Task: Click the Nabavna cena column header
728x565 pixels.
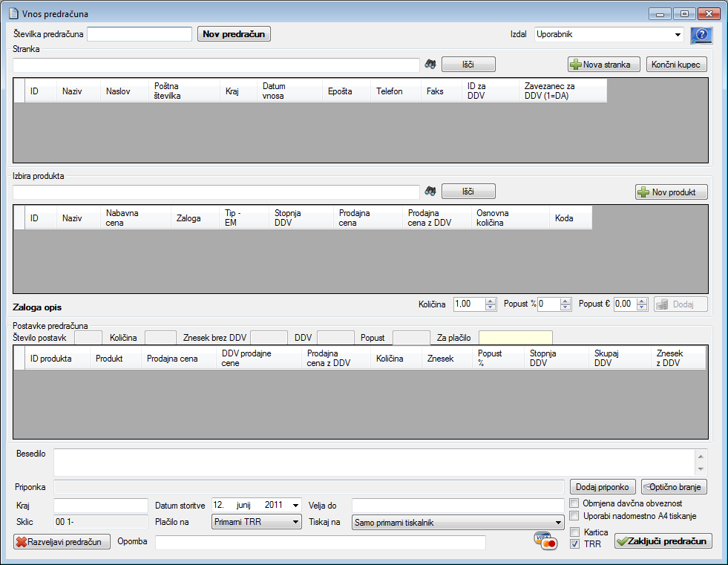Action: point(135,218)
